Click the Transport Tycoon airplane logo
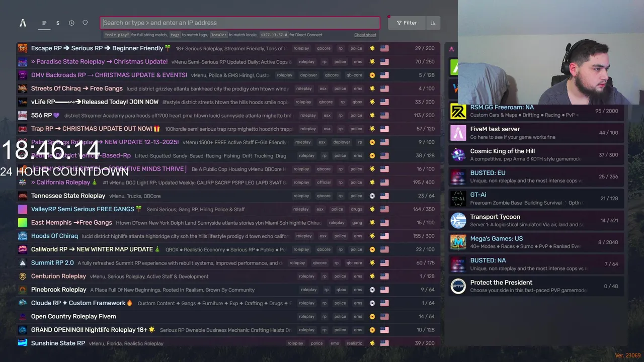 click(458, 220)
